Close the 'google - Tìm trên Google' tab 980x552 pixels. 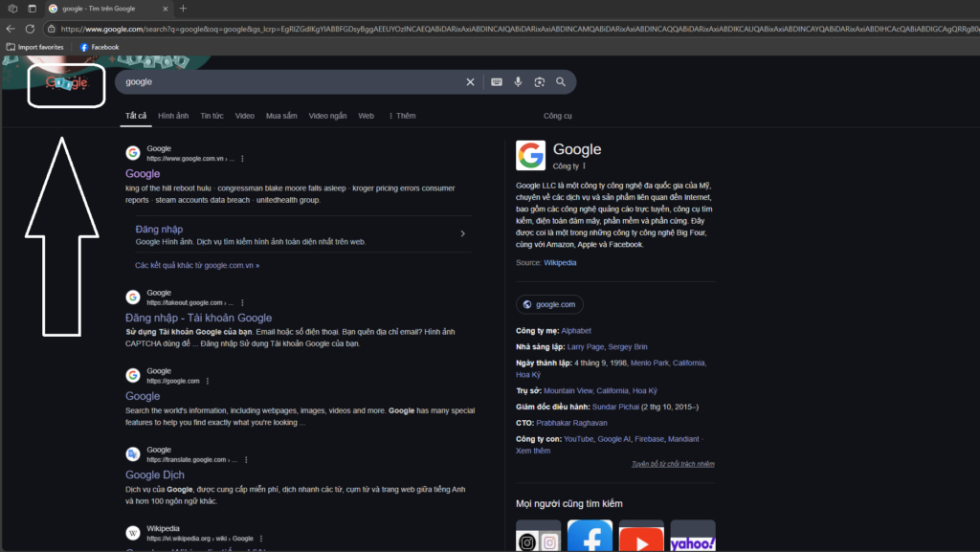tap(165, 9)
